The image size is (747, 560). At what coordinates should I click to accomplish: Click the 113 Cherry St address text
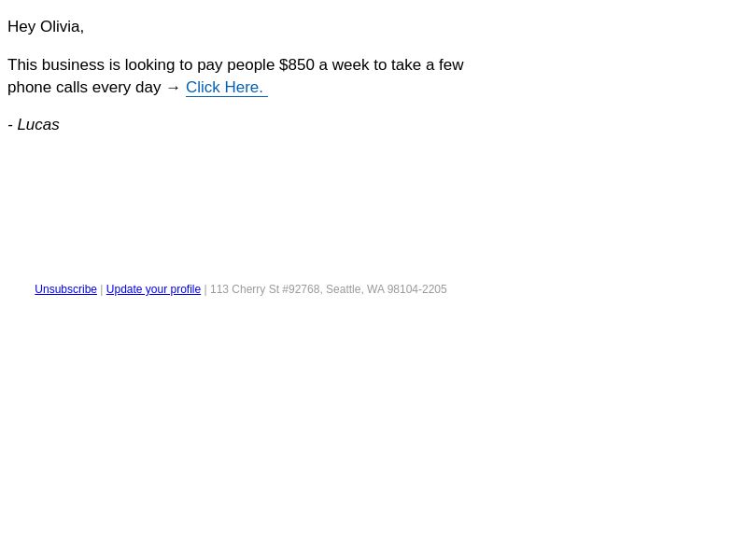(x=245, y=289)
